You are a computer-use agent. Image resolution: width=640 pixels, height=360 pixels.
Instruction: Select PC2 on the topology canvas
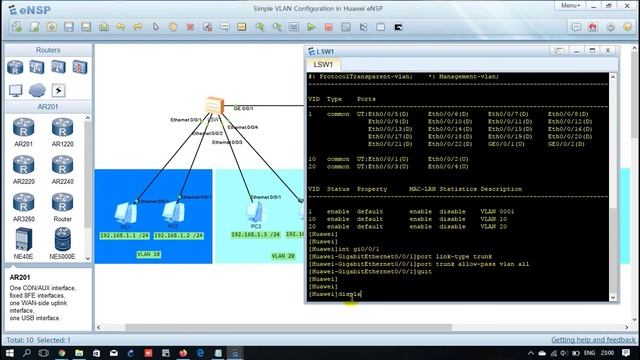click(x=174, y=213)
